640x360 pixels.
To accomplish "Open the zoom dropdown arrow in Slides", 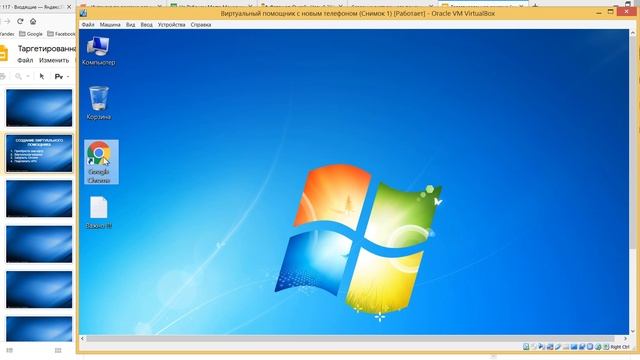I will pyautogui.click(x=28, y=76).
